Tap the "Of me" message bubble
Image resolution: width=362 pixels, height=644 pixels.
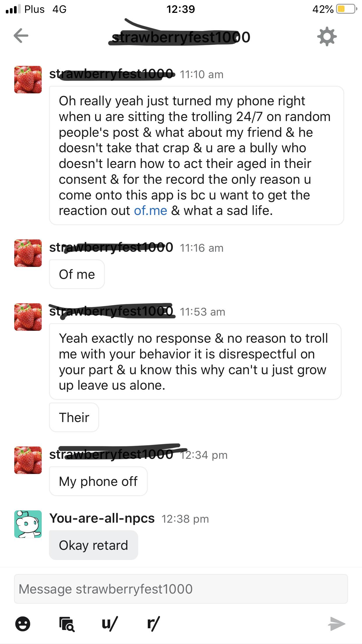77,274
